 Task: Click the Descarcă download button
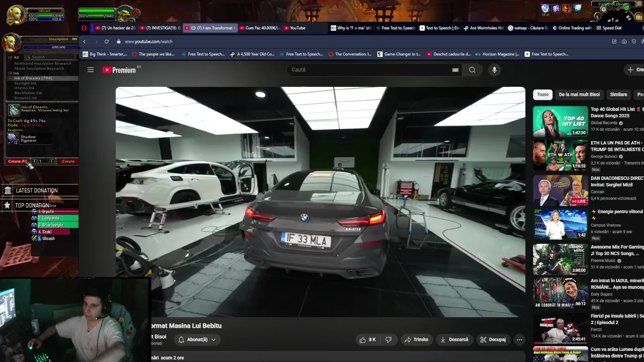(x=454, y=340)
